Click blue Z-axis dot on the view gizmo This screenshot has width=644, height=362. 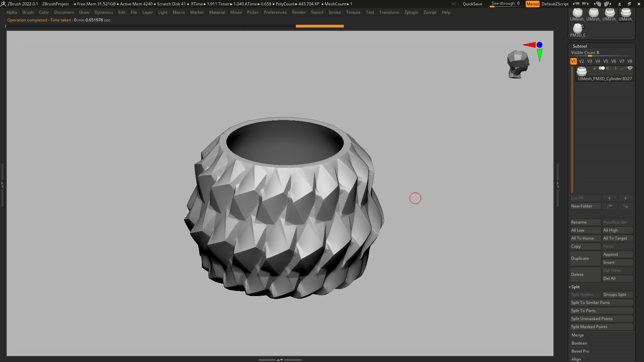[539, 45]
